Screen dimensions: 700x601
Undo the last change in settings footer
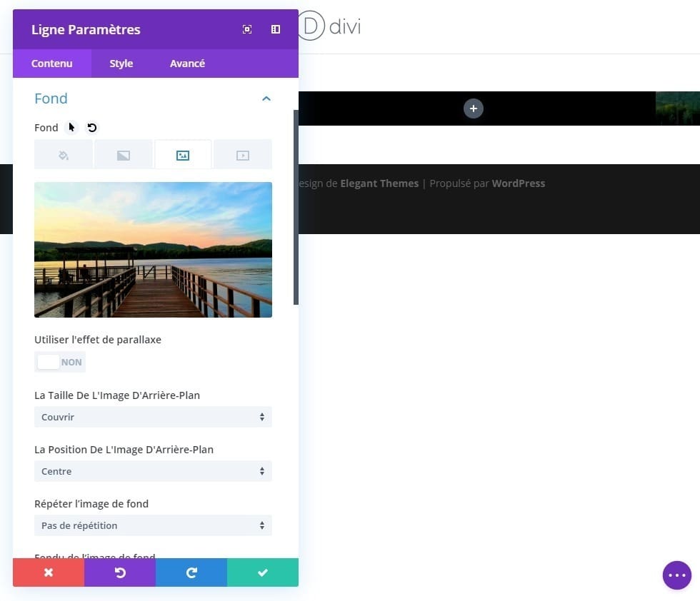120,572
